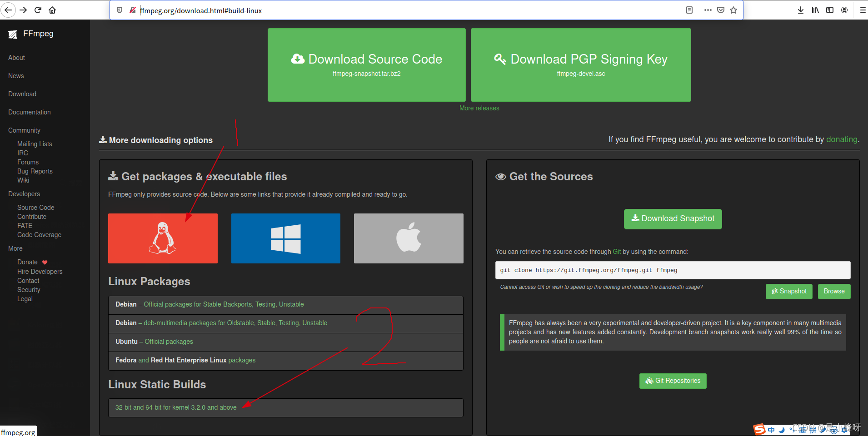Click the Git link in source instructions

pos(617,252)
